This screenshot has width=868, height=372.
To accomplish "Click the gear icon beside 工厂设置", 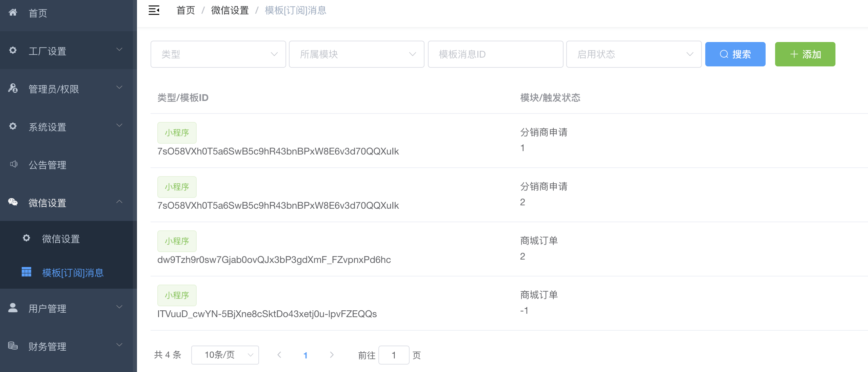I will pos(13,50).
